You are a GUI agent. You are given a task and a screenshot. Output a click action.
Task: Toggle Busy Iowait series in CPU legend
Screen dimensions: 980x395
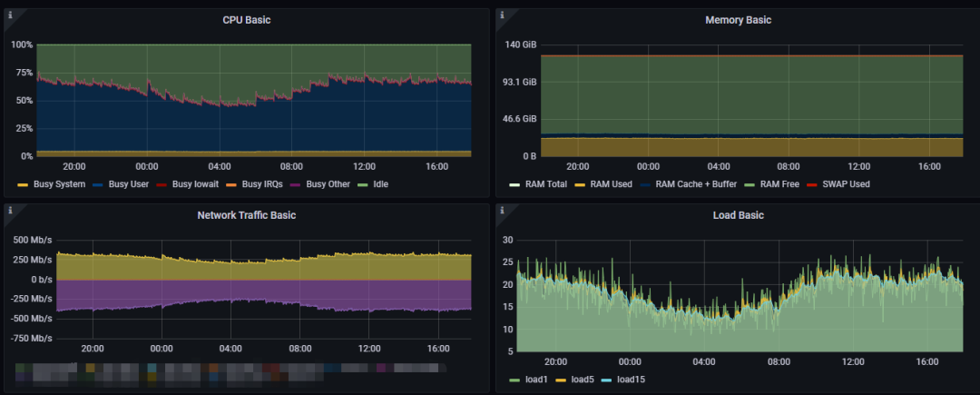194,184
